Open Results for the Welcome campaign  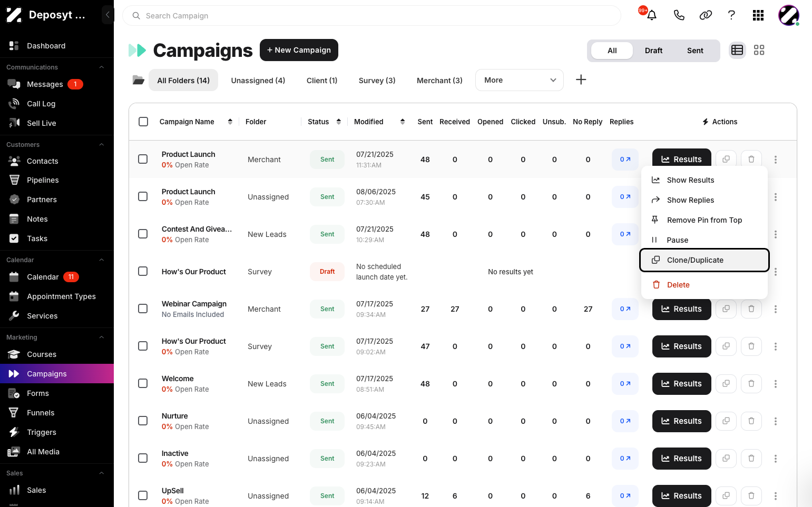point(681,384)
